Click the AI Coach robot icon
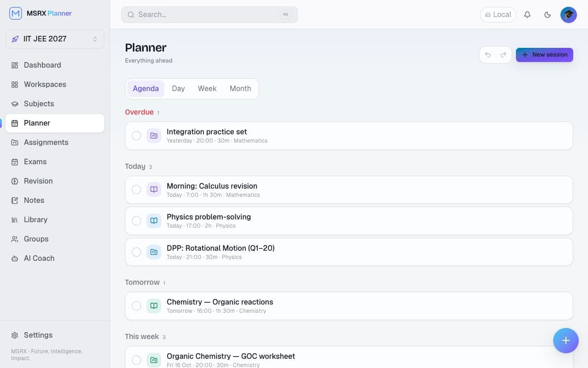The height and width of the screenshot is (368, 588). (x=15, y=259)
